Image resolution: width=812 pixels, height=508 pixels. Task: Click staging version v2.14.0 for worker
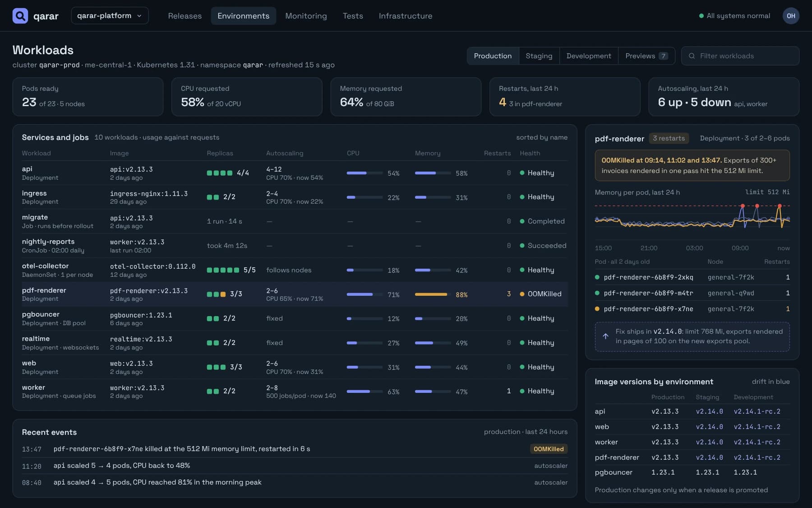(709, 442)
